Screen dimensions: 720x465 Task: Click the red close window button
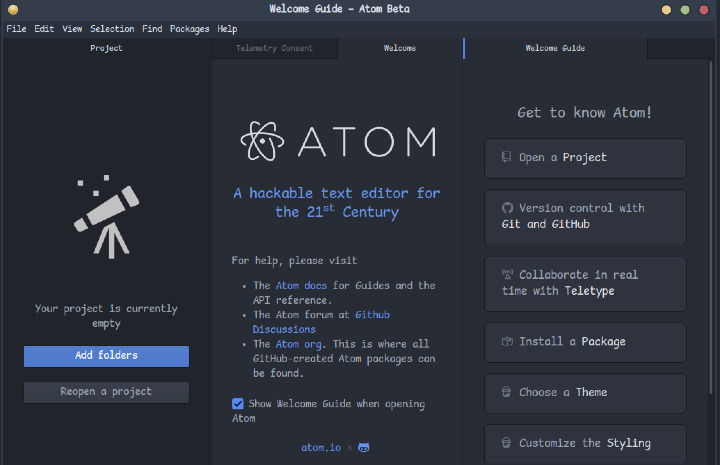703,10
